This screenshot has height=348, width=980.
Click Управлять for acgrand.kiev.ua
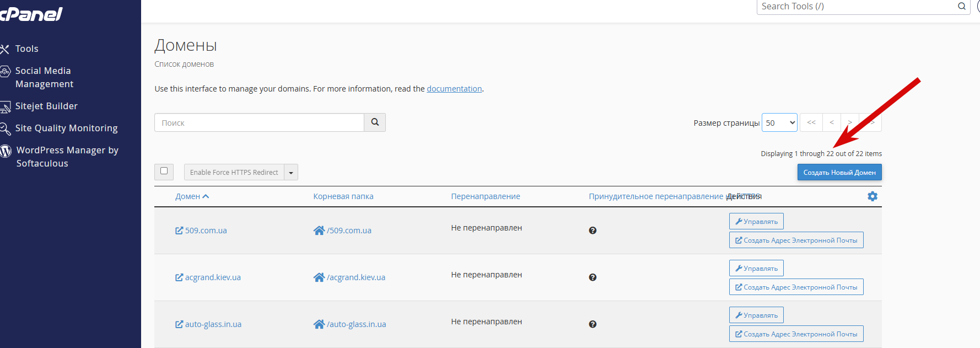(756, 268)
